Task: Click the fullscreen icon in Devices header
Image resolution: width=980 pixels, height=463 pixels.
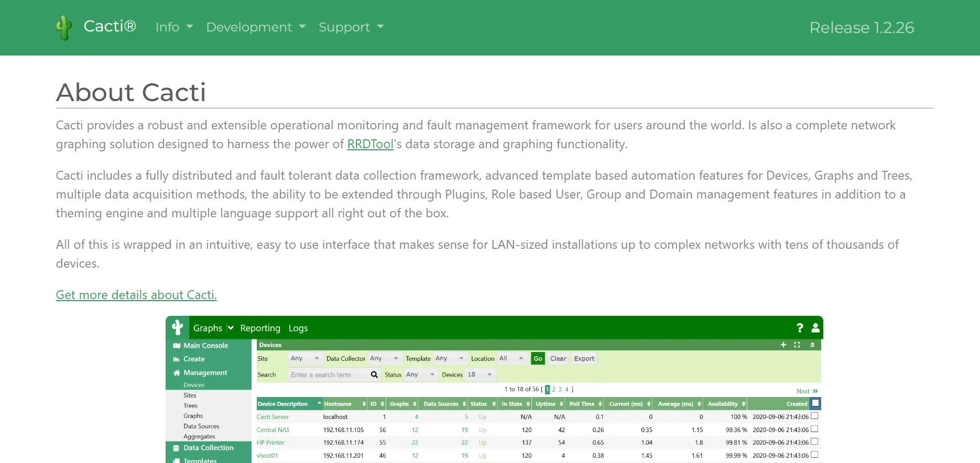Action: coord(797,345)
